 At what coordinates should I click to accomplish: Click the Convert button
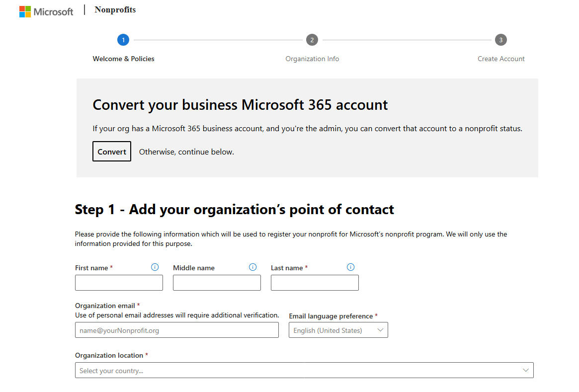click(x=111, y=152)
